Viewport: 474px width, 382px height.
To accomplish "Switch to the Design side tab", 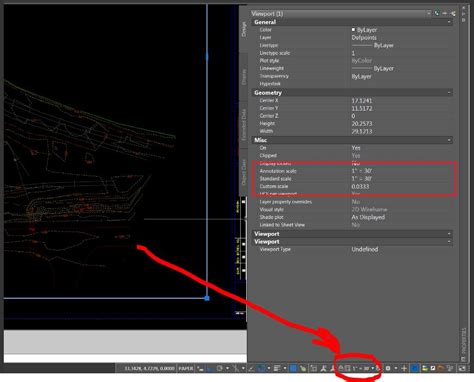I will coord(244,29).
